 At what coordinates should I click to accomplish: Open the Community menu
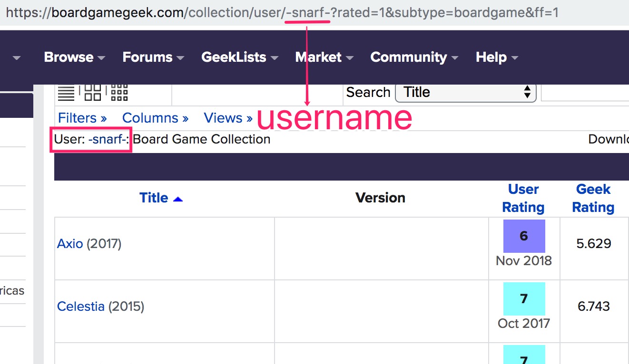[414, 57]
